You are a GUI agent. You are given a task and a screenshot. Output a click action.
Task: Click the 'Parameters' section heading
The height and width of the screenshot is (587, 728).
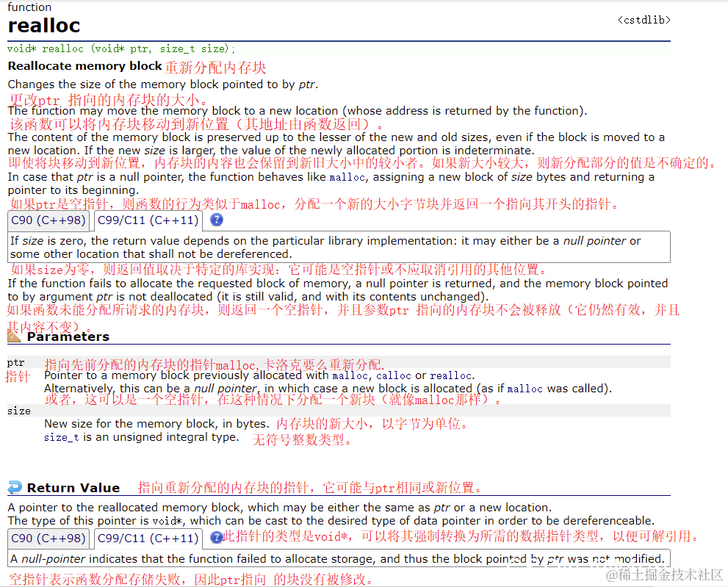point(68,336)
